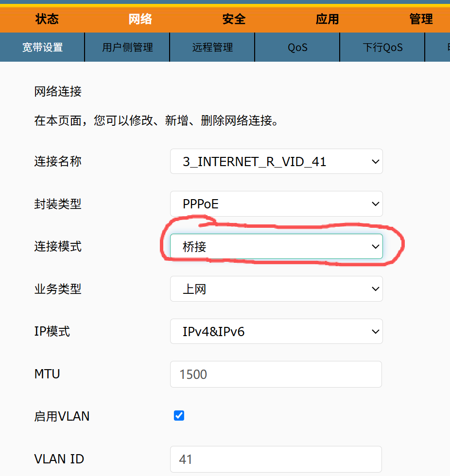Image resolution: width=450 pixels, height=476 pixels.
Task: Click the 启用VLAN label text
Action: 62,416
